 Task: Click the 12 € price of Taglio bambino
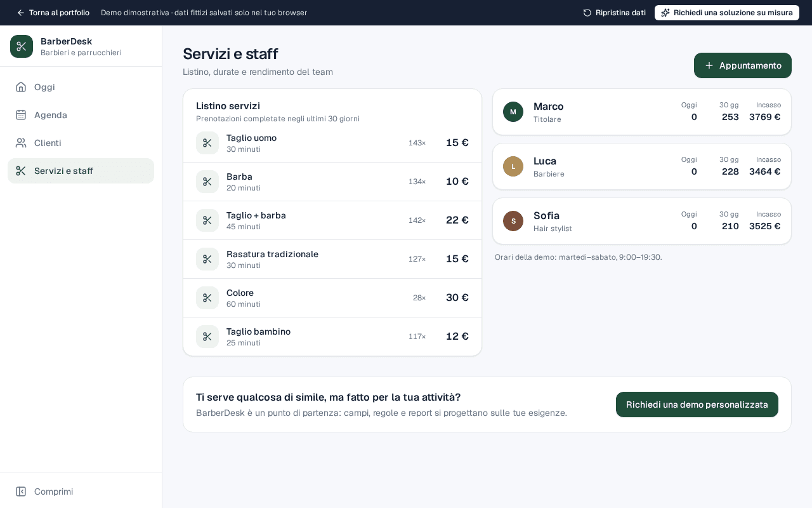point(457,336)
